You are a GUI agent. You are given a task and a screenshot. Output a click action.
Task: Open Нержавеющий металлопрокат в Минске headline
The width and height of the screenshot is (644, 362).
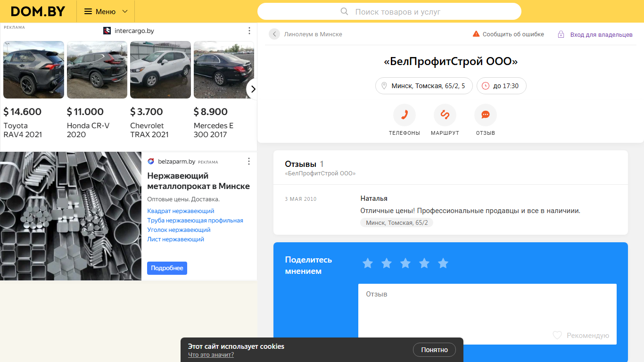tap(198, 181)
